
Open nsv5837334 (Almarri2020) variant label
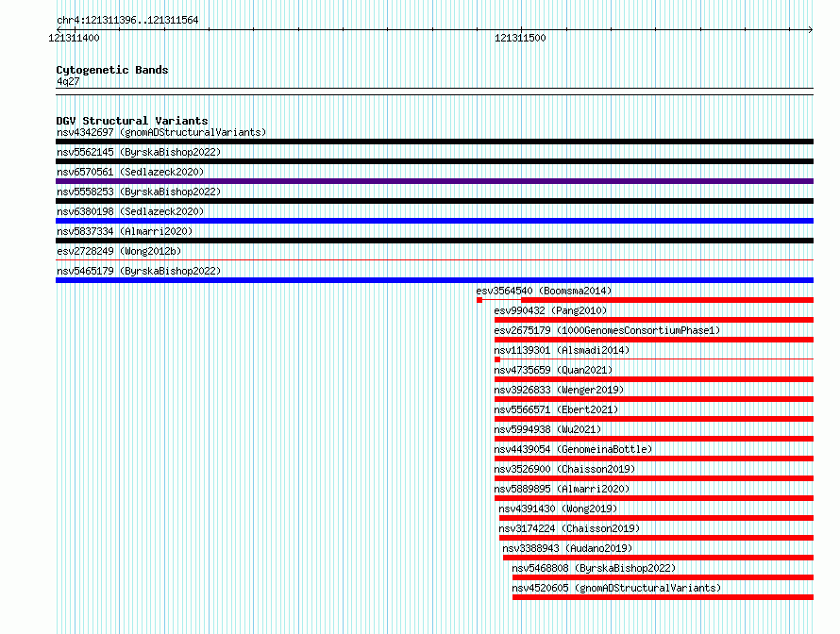click(x=125, y=231)
